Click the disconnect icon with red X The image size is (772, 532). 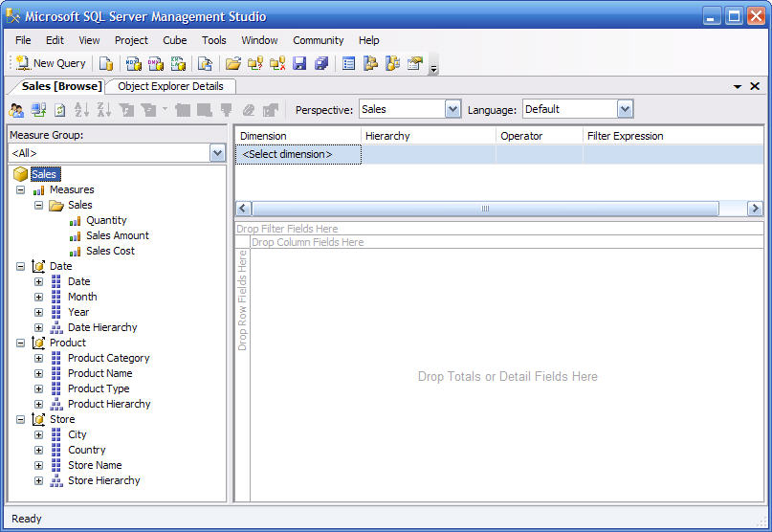[277, 63]
